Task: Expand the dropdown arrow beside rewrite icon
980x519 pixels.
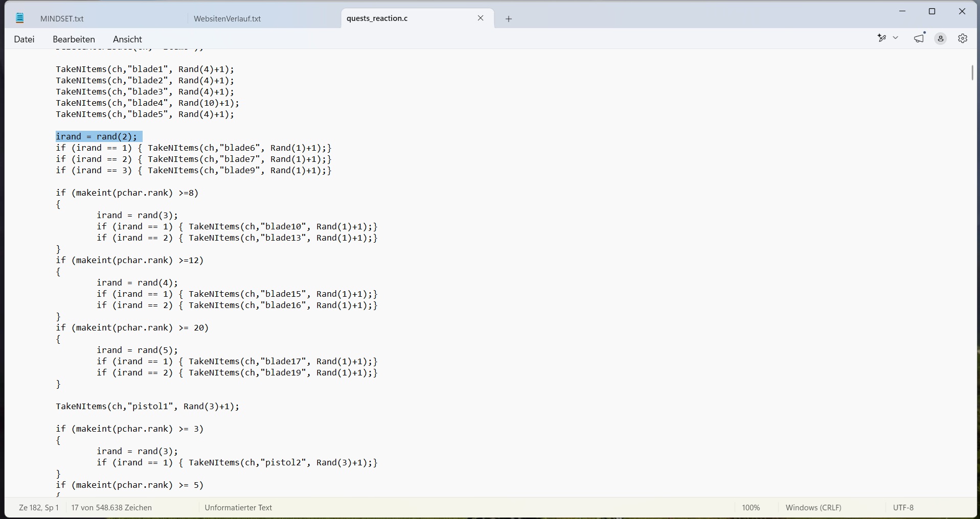Action: [896, 38]
